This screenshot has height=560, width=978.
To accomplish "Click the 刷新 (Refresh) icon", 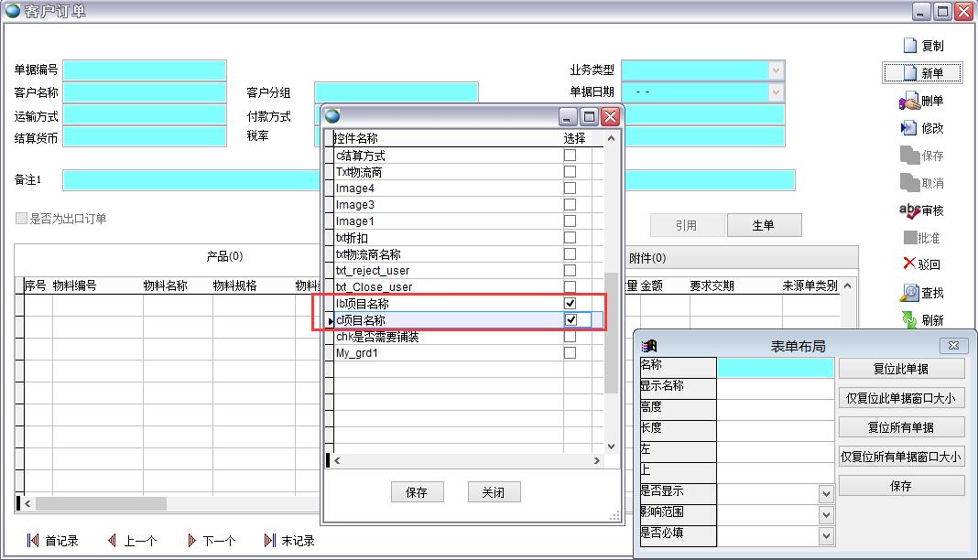I will tap(909, 320).
